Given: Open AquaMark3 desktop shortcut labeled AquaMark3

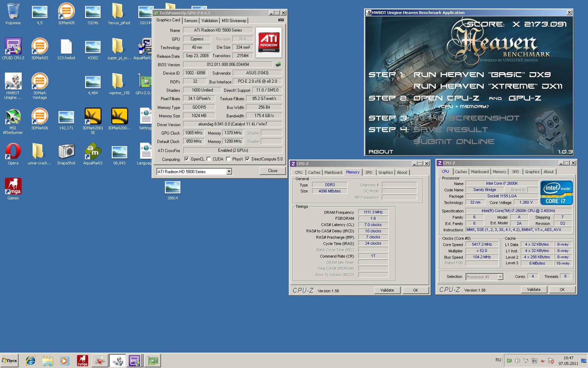Looking at the screenshot, I should click(x=93, y=154).
